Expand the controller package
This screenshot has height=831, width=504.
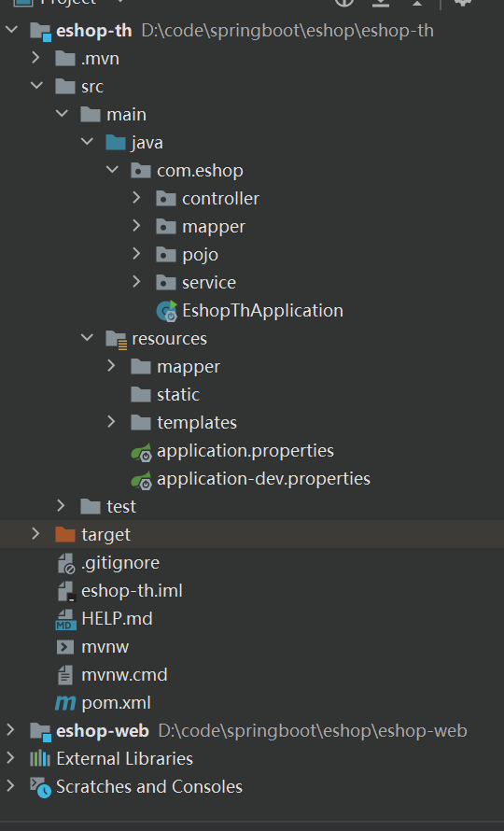coord(136,198)
